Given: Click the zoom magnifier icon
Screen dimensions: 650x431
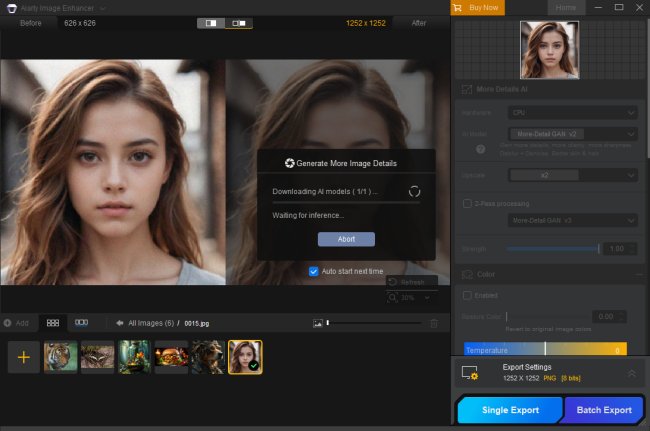Looking at the screenshot, I should [x=392, y=298].
